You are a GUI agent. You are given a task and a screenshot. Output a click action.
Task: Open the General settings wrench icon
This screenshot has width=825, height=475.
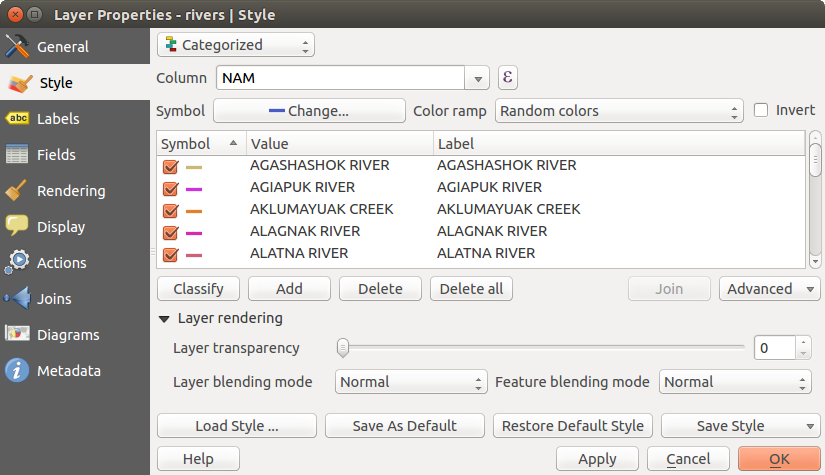tap(17, 47)
